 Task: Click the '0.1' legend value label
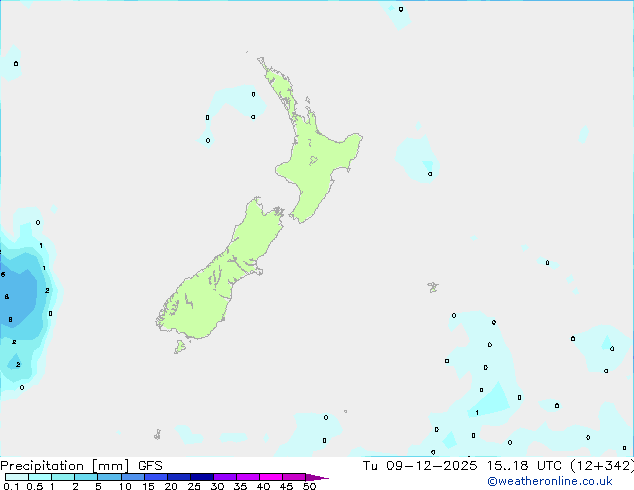point(11,486)
